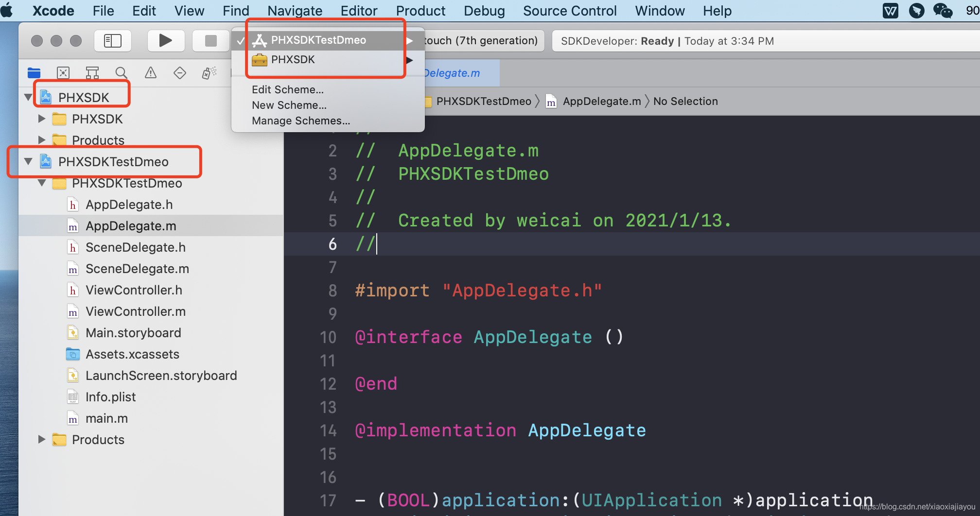Open Info.plist file
This screenshot has height=516, width=980.
click(x=110, y=397)
